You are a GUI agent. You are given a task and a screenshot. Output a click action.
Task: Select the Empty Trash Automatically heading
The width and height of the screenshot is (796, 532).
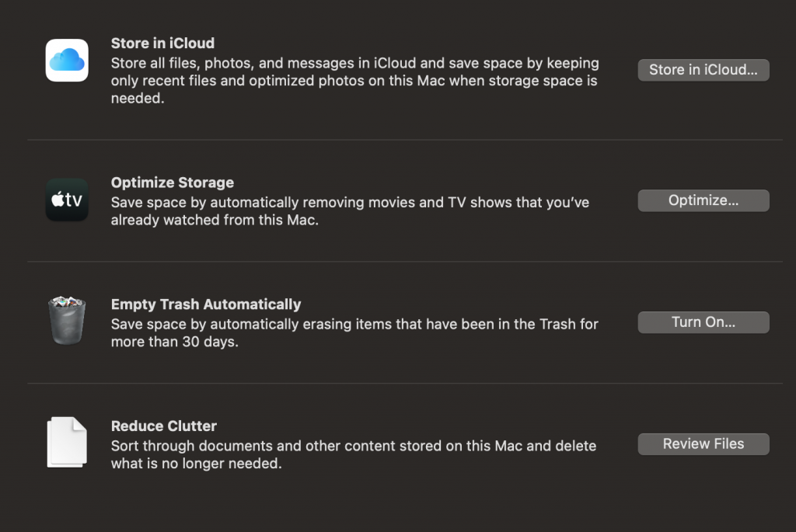(x=205, y=304)
